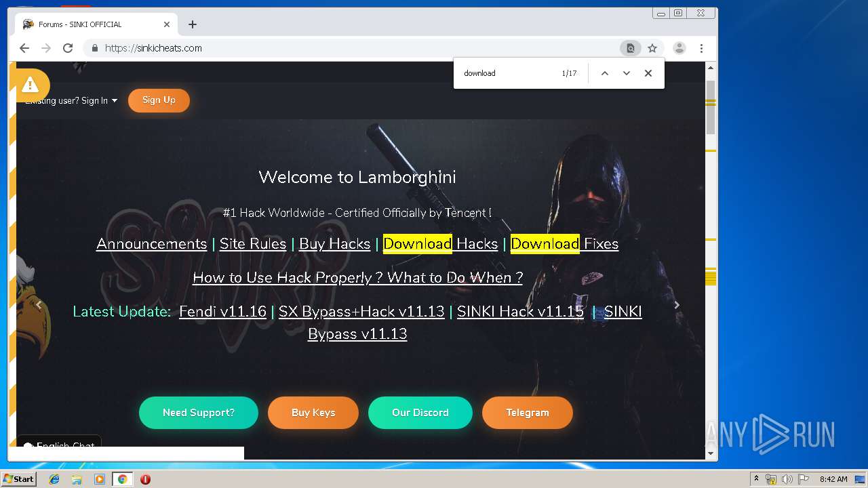Click the Our Discord button
This screenshot has height=488, width=868.
[x=420, y=413]
